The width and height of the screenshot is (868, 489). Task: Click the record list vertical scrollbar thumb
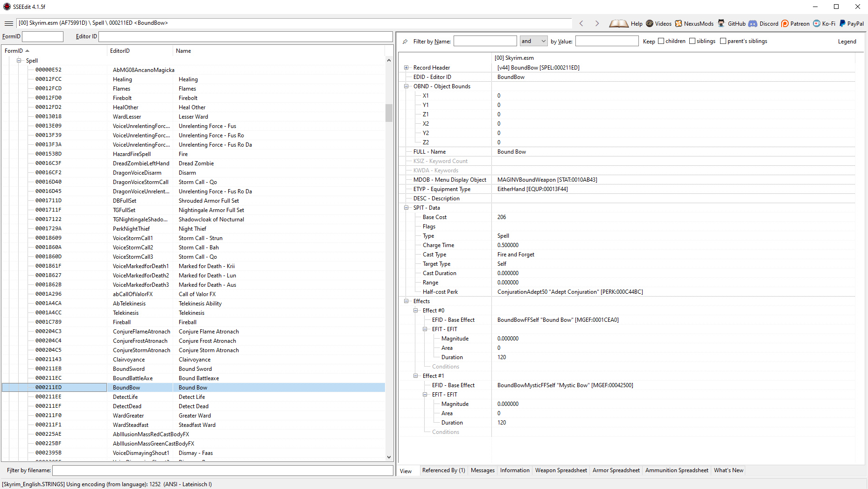coord(389,113)
